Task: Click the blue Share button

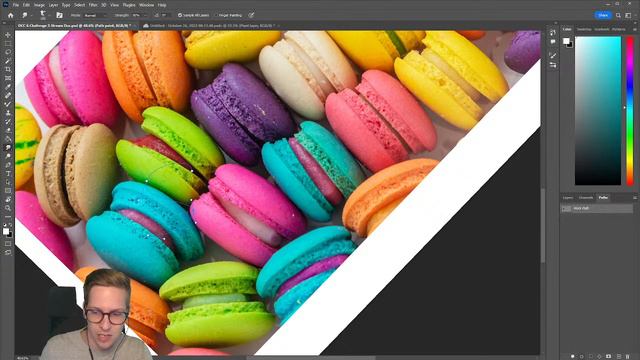Action: coord(603,15)
